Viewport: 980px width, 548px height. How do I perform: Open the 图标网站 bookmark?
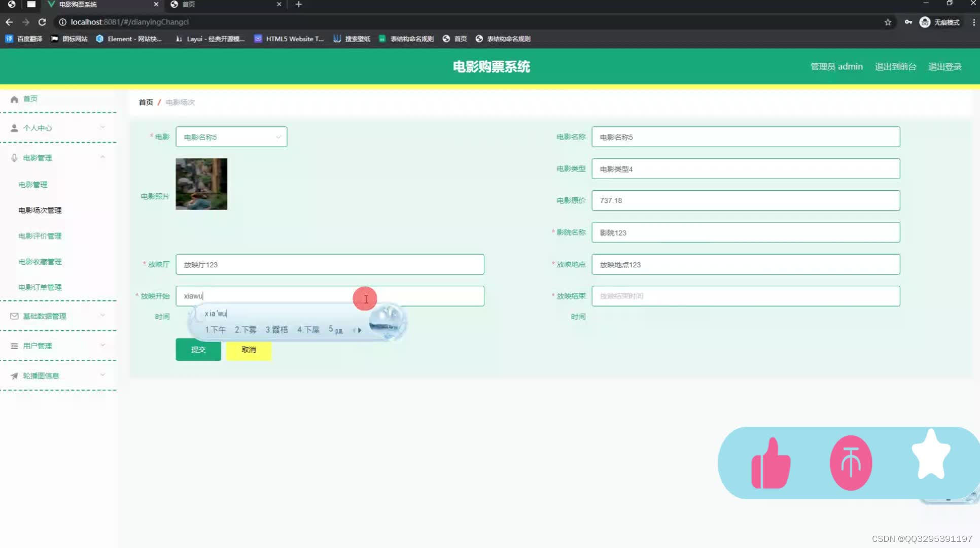point(69,39)
